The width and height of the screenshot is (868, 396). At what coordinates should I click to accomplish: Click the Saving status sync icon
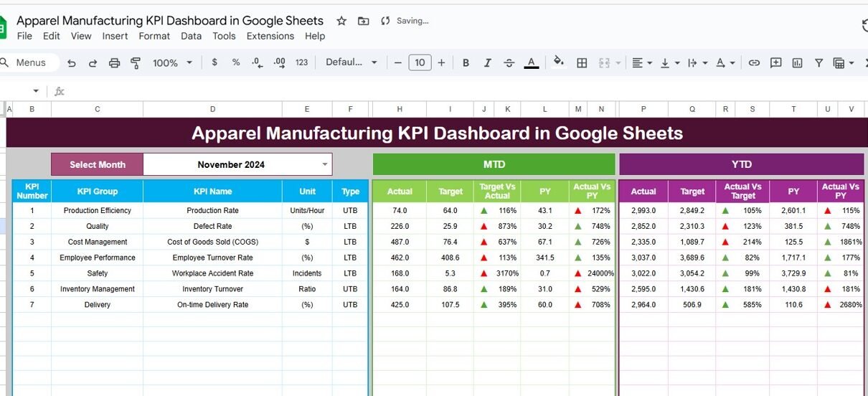click(385, 21)
